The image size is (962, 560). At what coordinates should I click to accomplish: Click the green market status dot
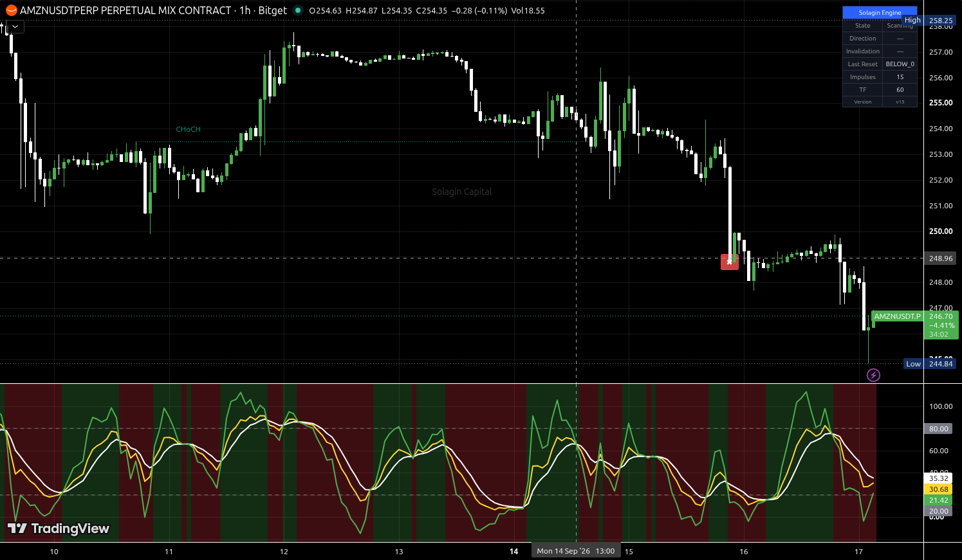coord(297,10)
